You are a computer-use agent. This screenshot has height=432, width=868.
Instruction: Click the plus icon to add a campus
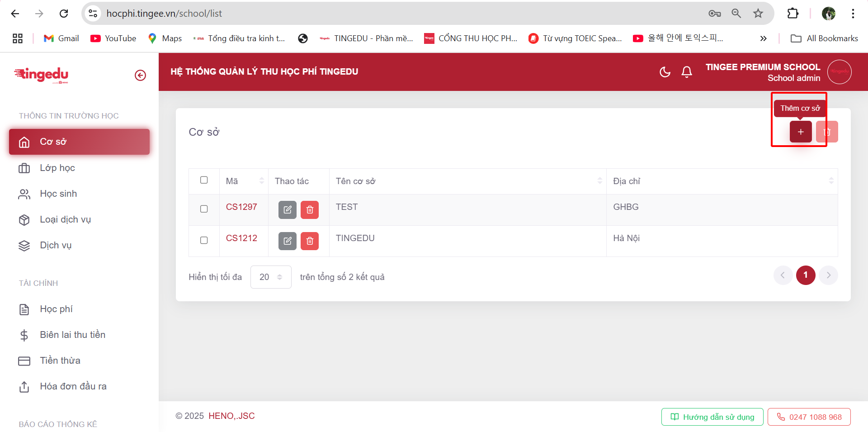[x=800, y=132]
